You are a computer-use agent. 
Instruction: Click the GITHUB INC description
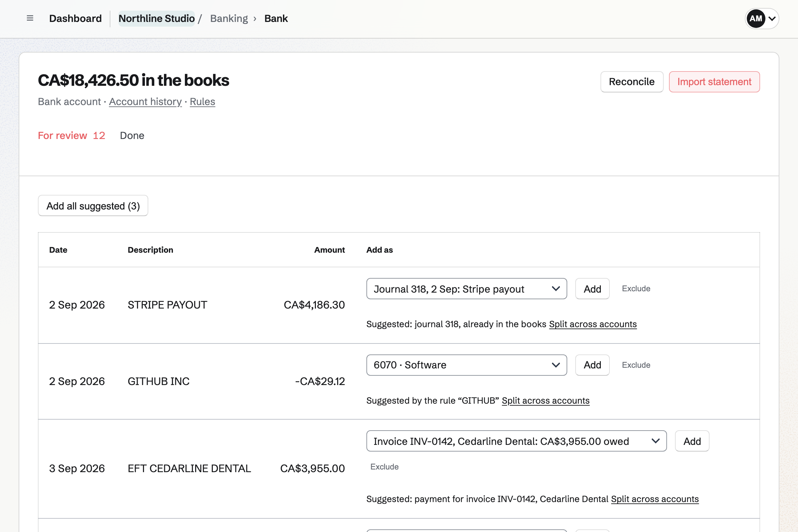click(x=159, y=381)
